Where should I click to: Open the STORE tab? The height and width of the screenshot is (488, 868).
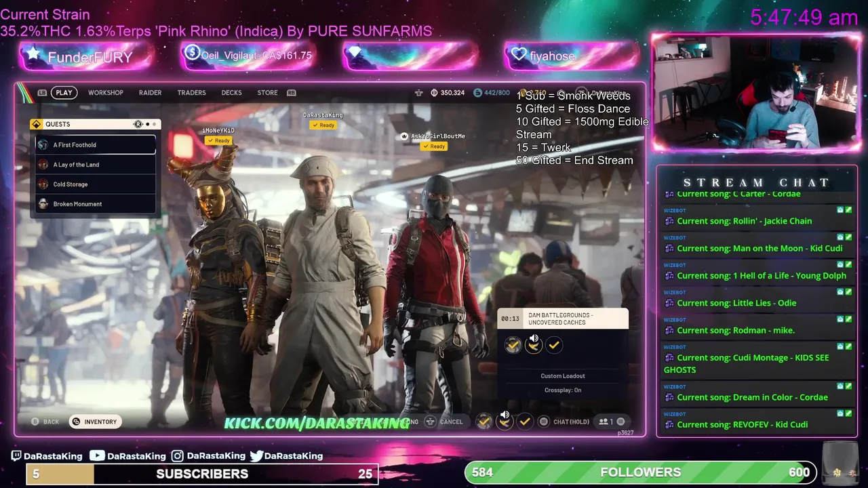pos(267,93)
